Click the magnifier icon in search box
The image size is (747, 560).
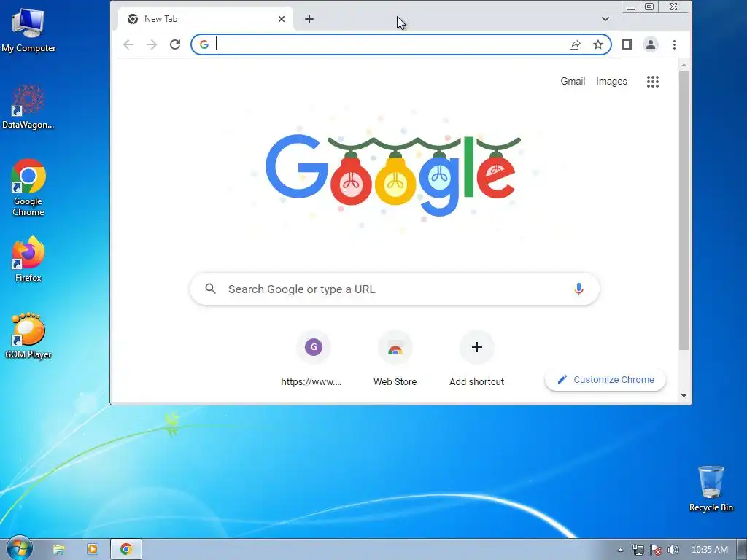click(211, 289)
